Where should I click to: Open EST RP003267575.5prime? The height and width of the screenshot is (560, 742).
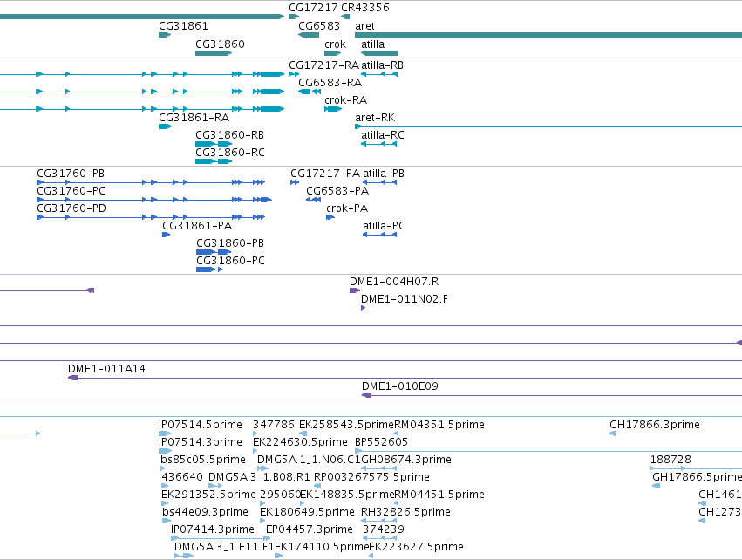tap(372, 477)
